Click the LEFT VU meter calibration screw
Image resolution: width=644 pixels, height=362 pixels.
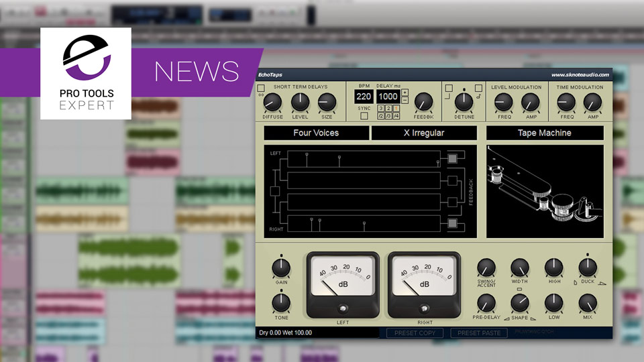click(x=343, y=308)
